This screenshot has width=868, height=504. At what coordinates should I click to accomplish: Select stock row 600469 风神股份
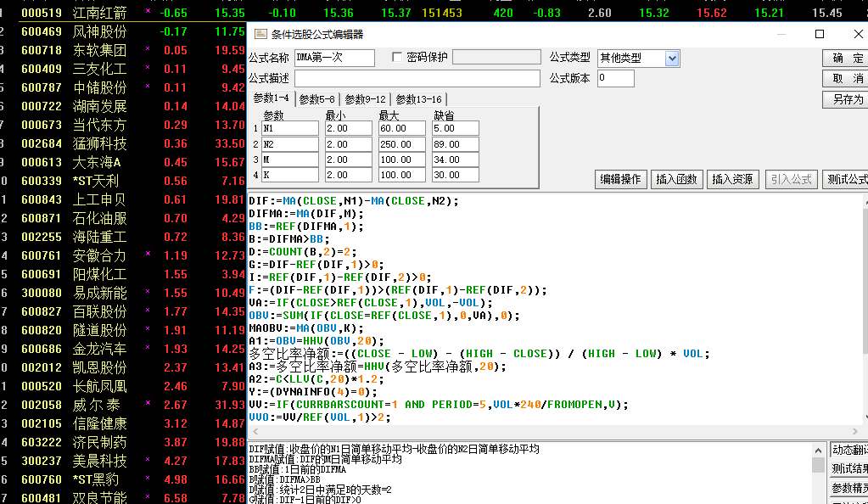coord(123,31)
